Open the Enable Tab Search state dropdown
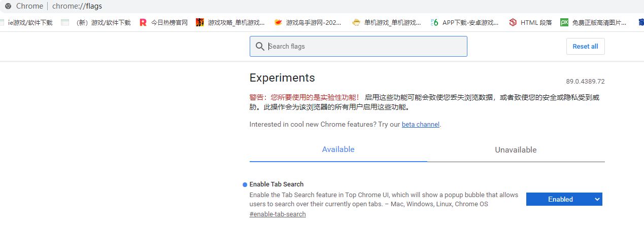 click(564, 199)
